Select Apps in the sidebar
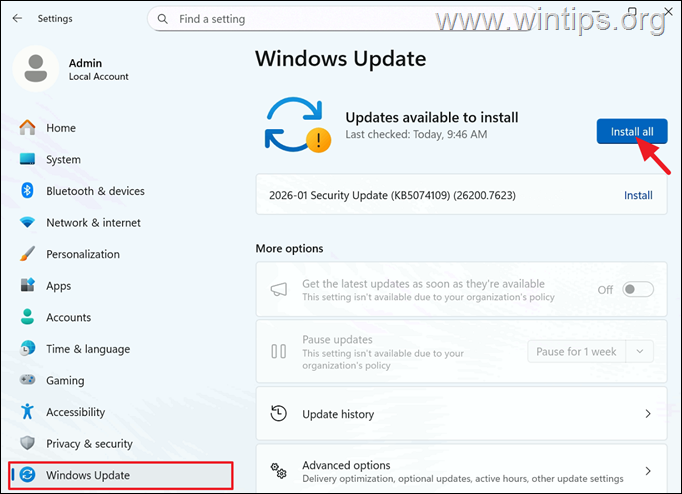Image resolution: width=682 pixels, height=494 pixels. click(120, 286)
